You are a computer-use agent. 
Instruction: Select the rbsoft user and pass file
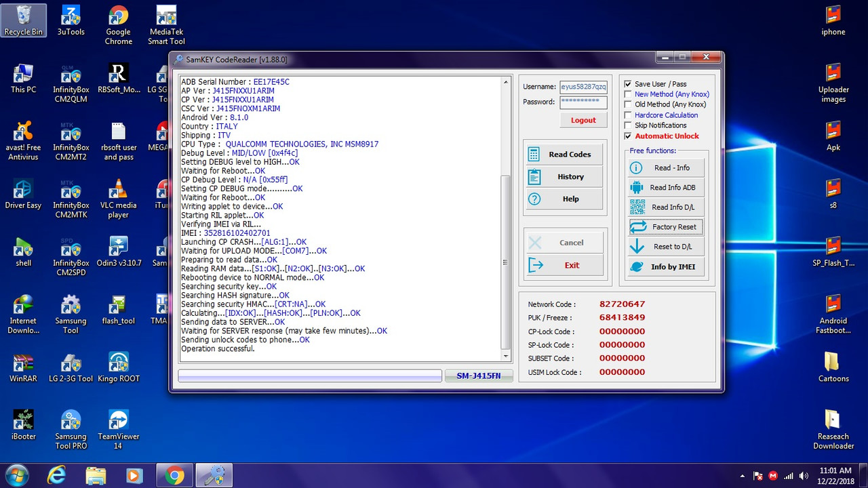pos(120,141)
